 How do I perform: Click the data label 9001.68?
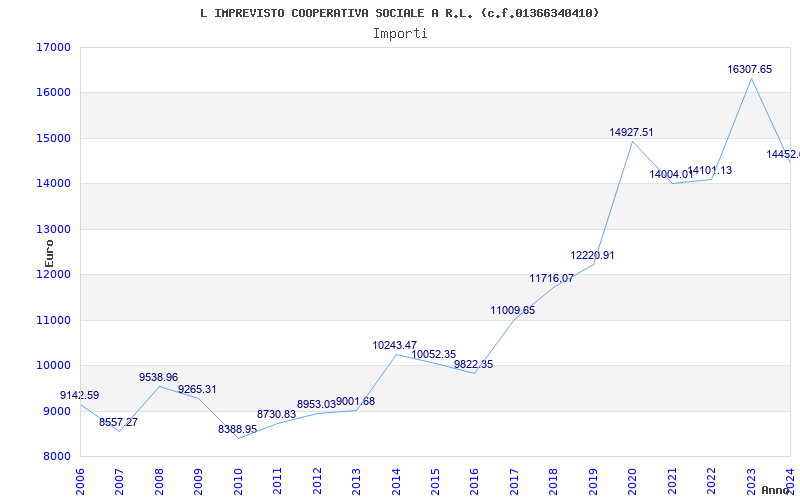[x=356, y=402]
